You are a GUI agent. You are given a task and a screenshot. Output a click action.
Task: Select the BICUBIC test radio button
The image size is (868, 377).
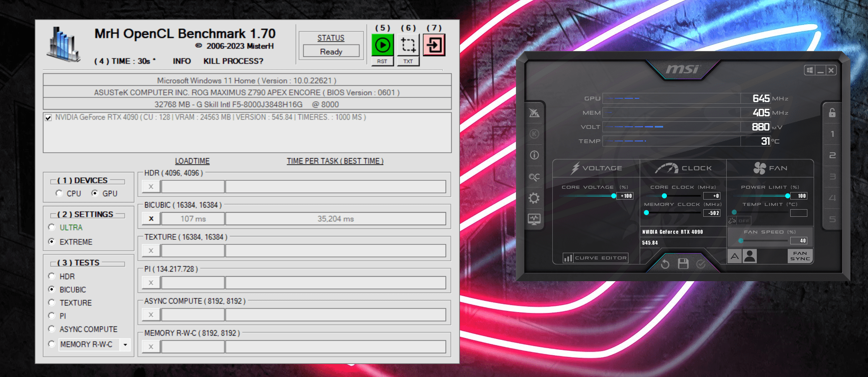(x=52, y=289)
